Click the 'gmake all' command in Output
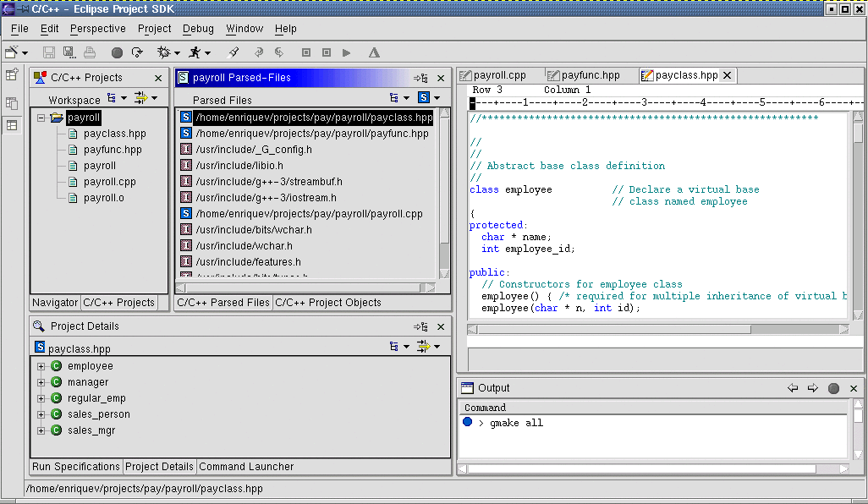The height and width of the screenshot is (504, 868). click(x=516, y=423)
